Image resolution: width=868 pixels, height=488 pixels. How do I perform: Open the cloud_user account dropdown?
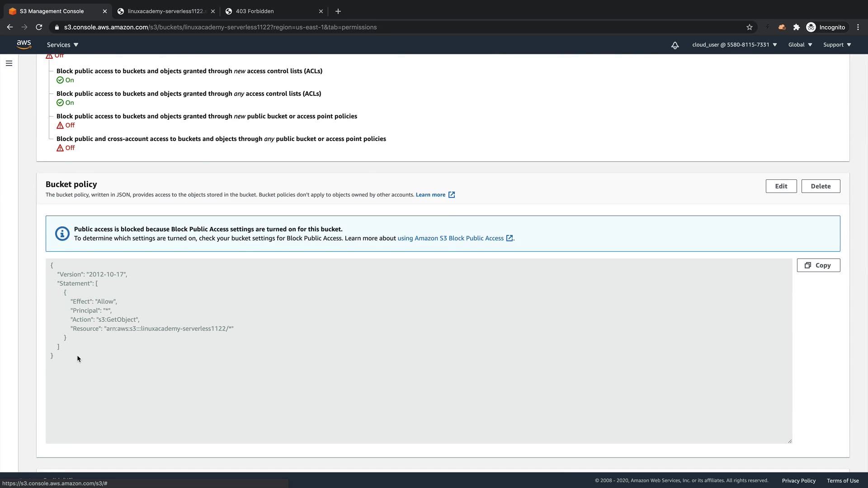[734, 45]
